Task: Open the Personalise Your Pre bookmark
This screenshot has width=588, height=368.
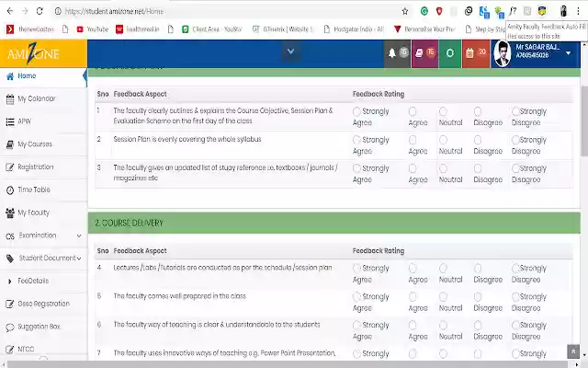Action: 424,29
